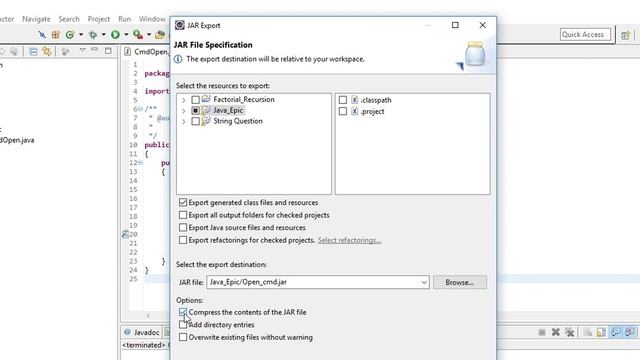Click the open type folder icon in toolbar
Image resolution: width=640 pixels, height=360 pixels.
point(160,34)
